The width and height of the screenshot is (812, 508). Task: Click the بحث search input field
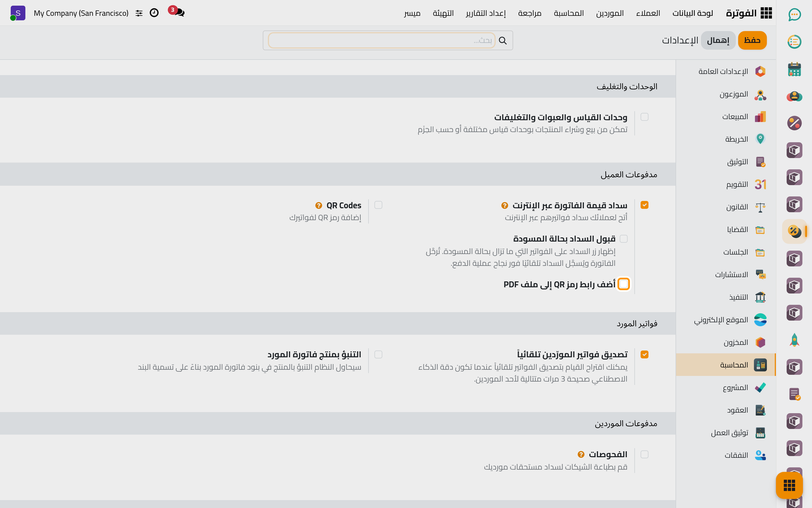[381, 40]
